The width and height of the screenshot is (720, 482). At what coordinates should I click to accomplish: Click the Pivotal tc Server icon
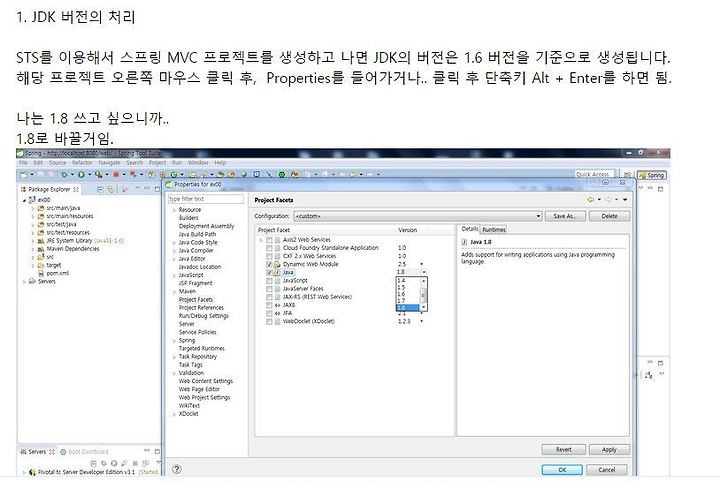coord(32,472)
